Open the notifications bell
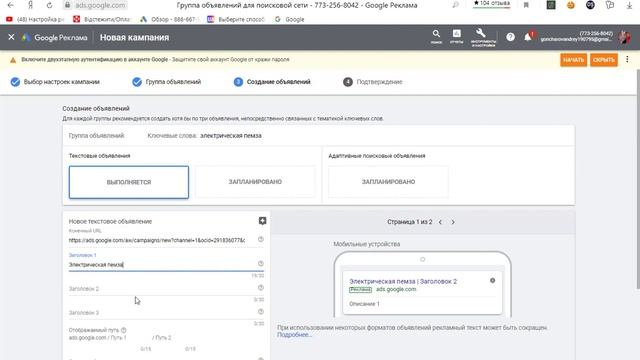Image resolution: width=640 pixels, height=360 pixels. pos(528,37)
